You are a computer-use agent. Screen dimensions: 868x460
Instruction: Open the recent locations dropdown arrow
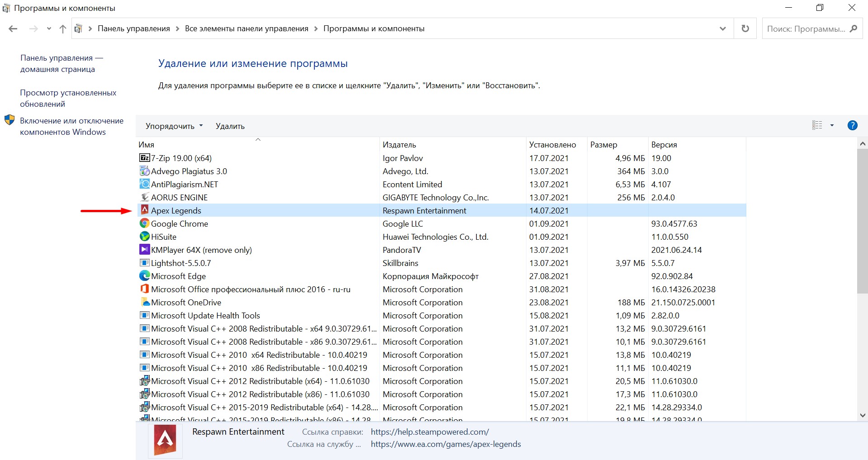click(x=49, y=28)
